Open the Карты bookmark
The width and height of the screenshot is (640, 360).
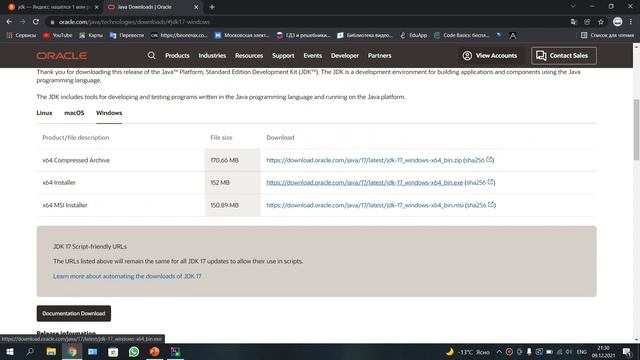pos(91,36)
